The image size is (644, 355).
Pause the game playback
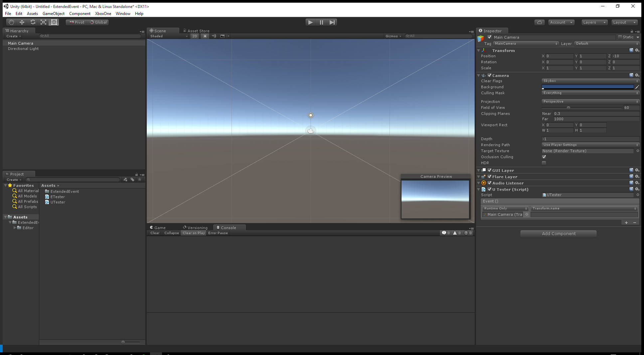(x=321, y=22)
